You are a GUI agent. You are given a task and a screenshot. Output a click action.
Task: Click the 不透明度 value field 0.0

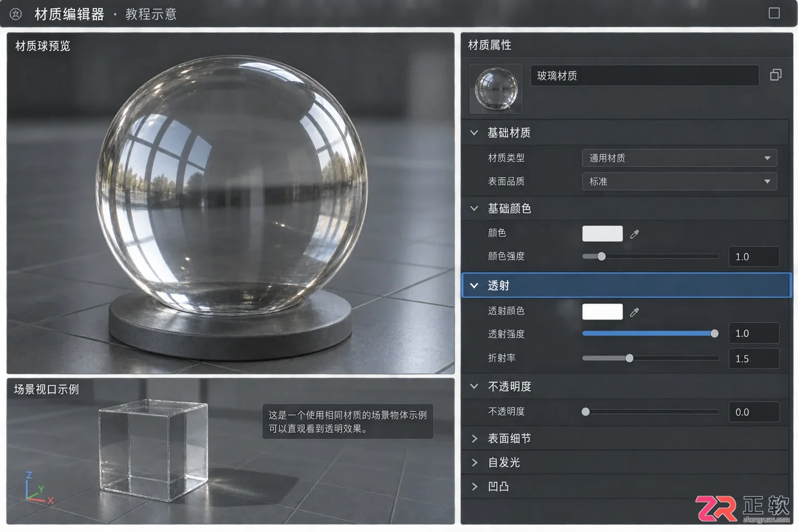tap(754, 412)
